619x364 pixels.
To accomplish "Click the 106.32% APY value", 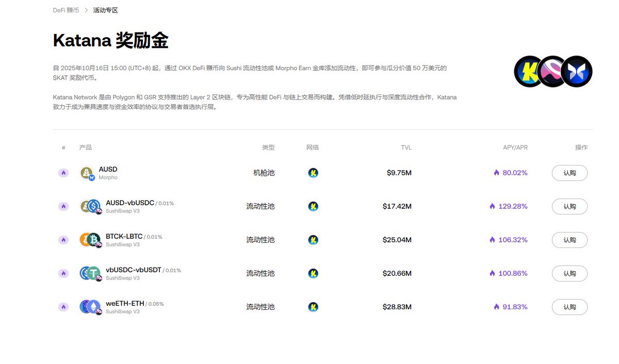I will [x=513, y=240].
